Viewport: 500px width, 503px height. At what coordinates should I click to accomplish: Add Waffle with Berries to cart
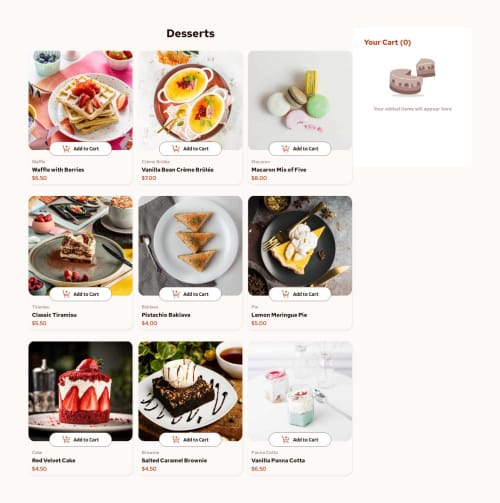pos(80,149)
